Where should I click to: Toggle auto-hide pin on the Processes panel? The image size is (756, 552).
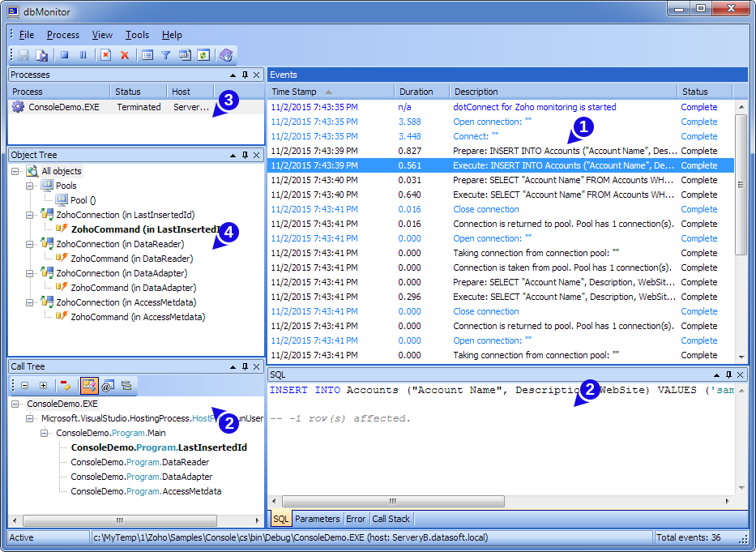(243, 75)
